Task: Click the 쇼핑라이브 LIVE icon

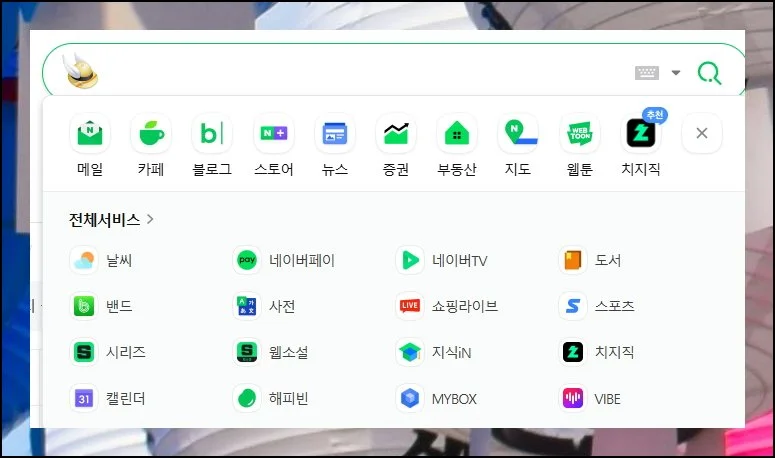Action: click(x=410, y=306)
